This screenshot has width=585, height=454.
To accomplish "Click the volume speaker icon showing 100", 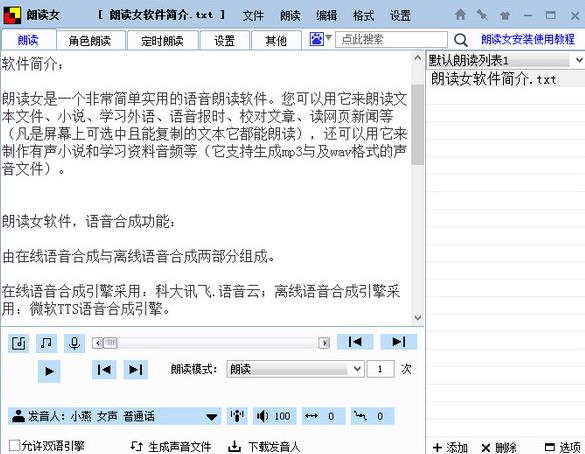I will 262,416.
